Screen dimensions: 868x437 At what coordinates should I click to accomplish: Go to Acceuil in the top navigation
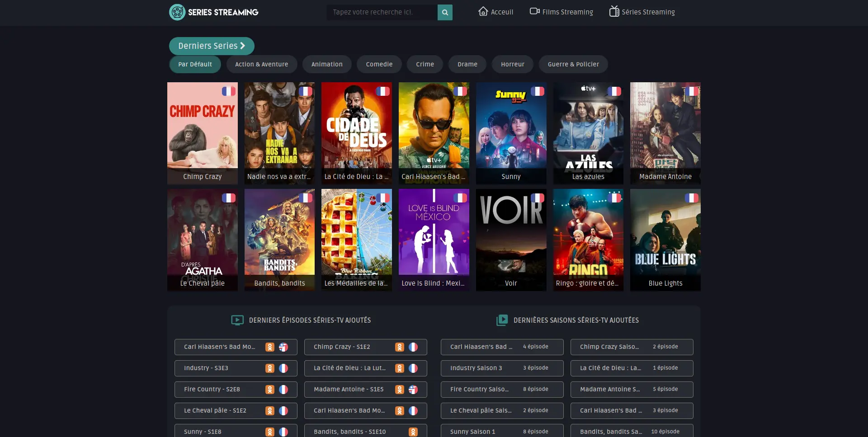click(x=496, y=12)
